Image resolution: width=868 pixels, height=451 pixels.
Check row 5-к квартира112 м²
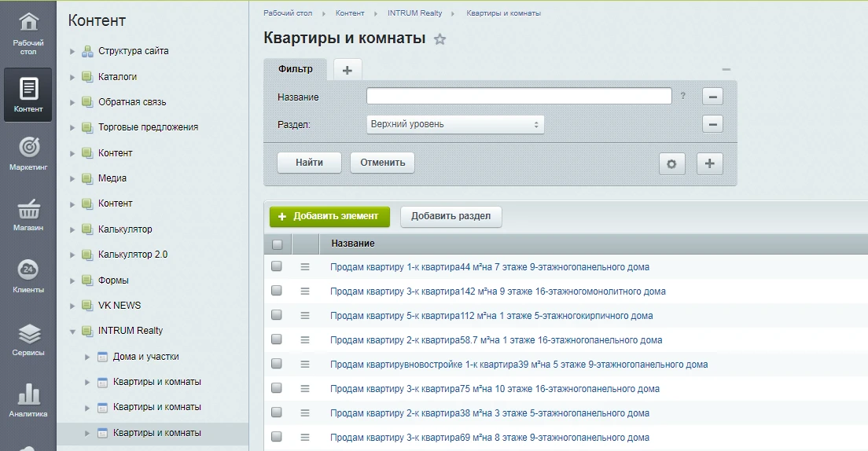coord(277,315)
